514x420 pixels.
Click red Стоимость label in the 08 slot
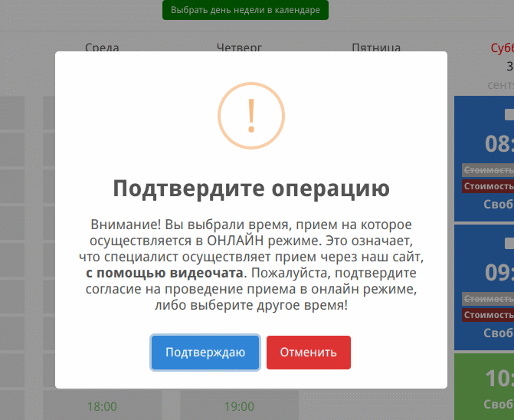pos(488,186)
